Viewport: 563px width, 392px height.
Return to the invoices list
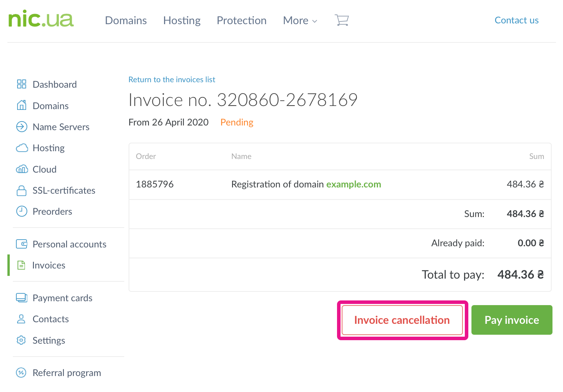(x=172, y=79)
